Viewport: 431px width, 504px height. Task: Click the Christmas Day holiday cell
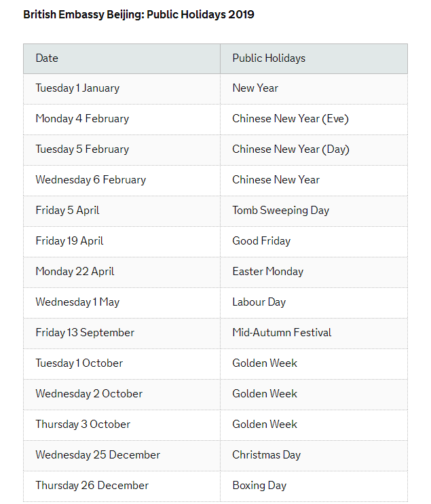pyautogui.click(x=266, y=455)
